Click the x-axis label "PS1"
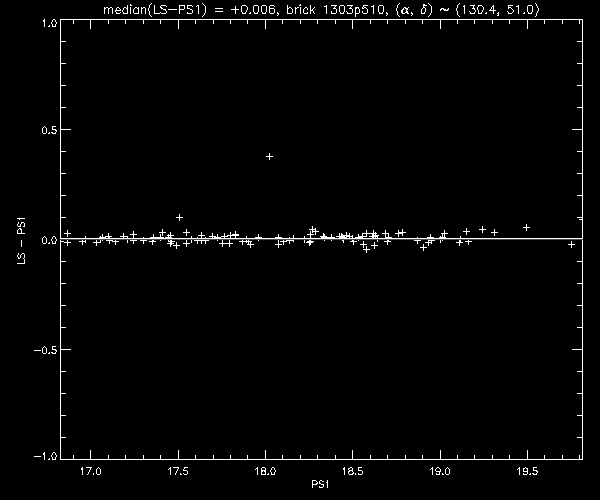 (320, 484)
